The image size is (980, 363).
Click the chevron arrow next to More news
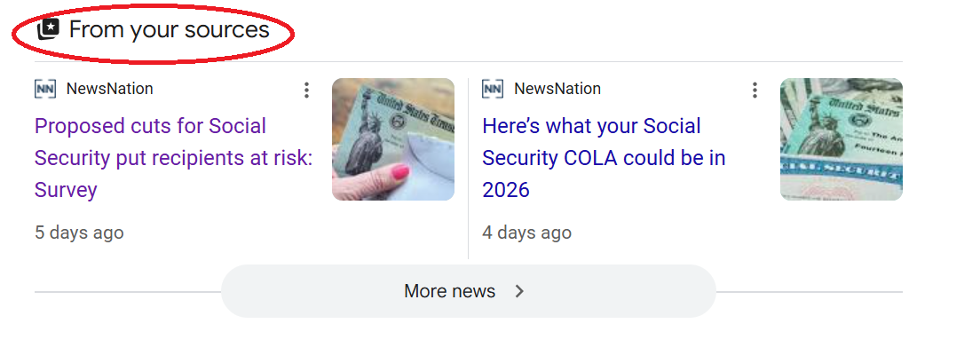click(520, 291)
